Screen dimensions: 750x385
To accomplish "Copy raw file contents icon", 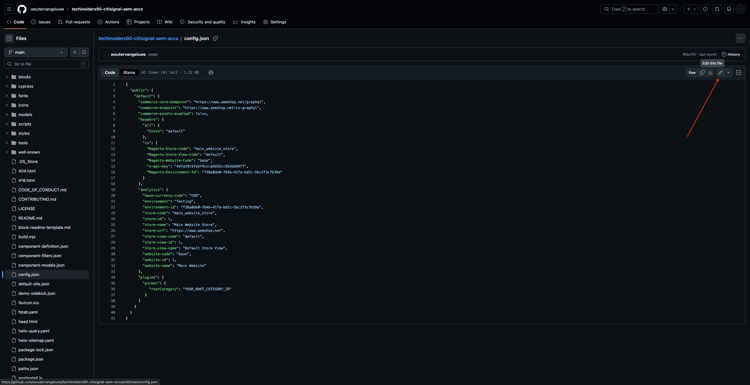I will 702,73.
